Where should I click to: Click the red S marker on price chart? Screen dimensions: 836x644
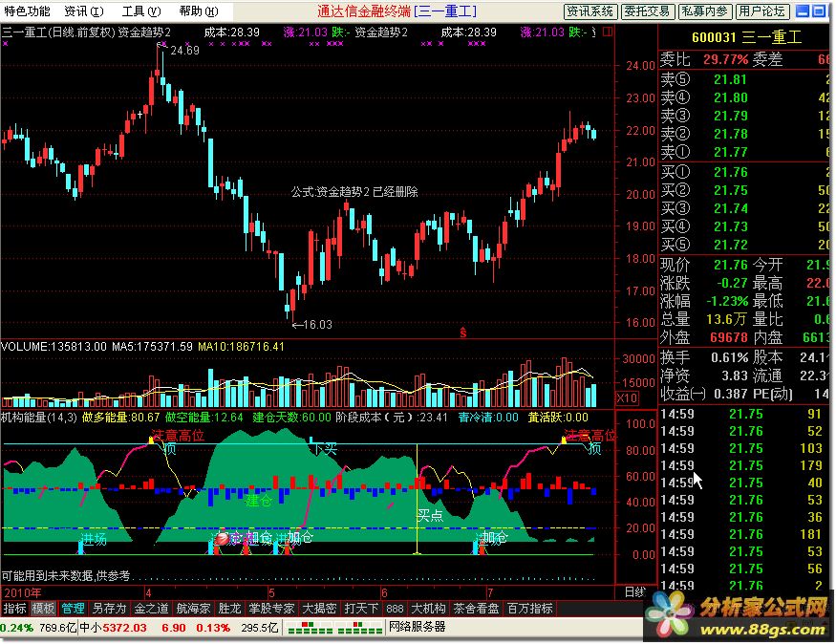(463, 333)
